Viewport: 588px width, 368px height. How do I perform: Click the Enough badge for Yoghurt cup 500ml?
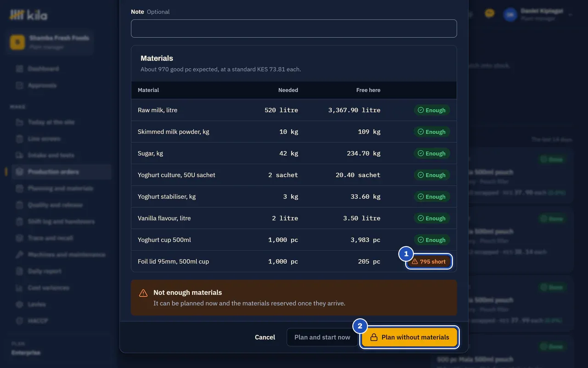tap(432, 240)
